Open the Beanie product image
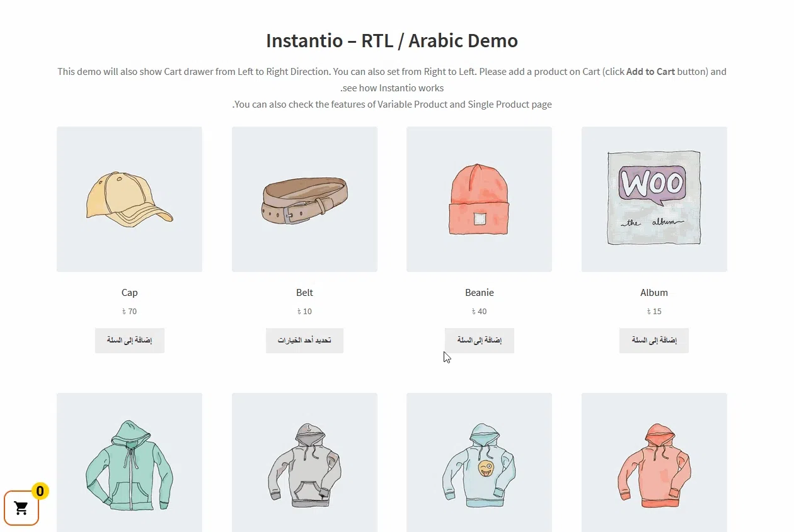The height and width of the screenshot is (532, 794). click(480, 200)
